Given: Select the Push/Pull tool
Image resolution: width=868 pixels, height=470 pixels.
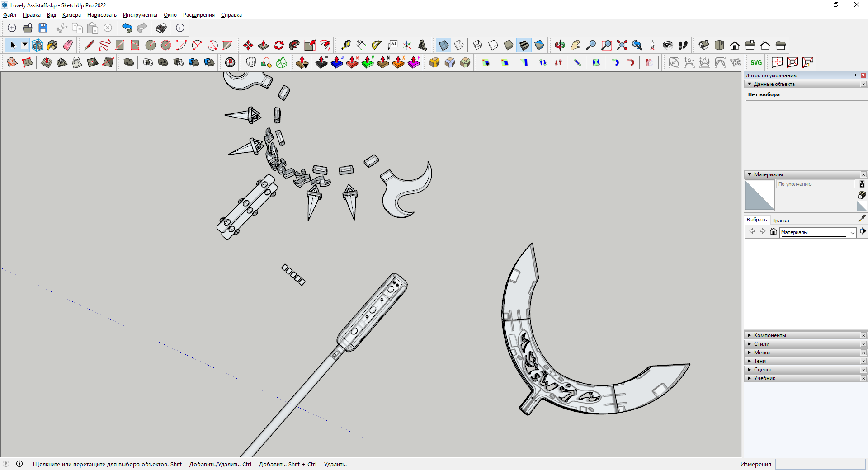Looking at the screenshot, I should (x=263, y=45).
